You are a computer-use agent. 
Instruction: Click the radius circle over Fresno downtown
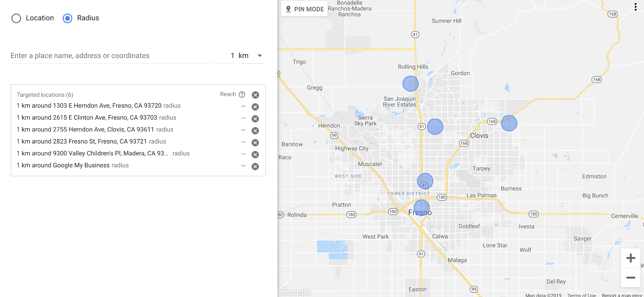421,208
